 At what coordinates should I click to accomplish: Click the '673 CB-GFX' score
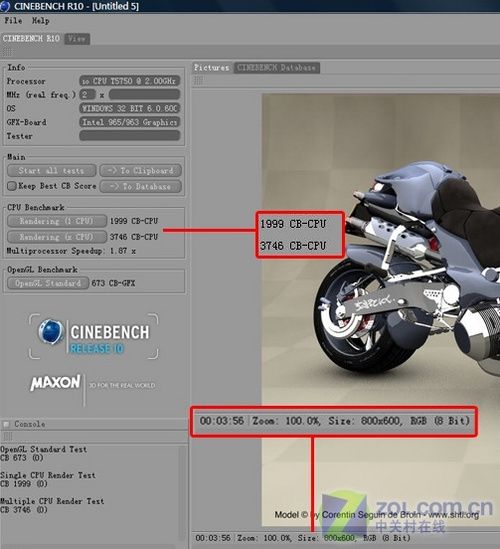coord(113,283)
